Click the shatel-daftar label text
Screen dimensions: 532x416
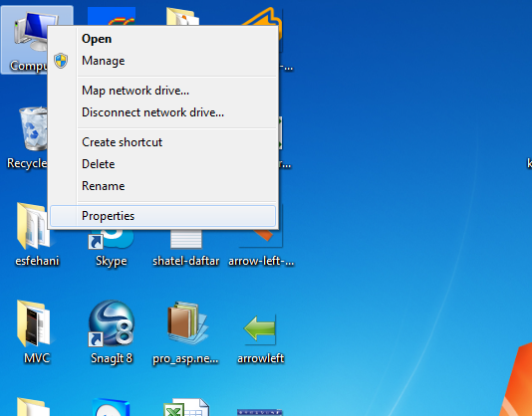[186, 261]
